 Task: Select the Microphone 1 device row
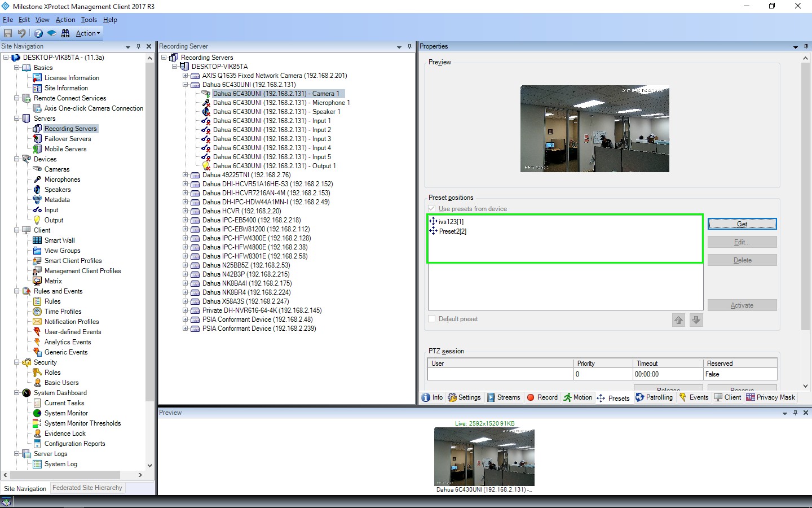click(281, 103)
